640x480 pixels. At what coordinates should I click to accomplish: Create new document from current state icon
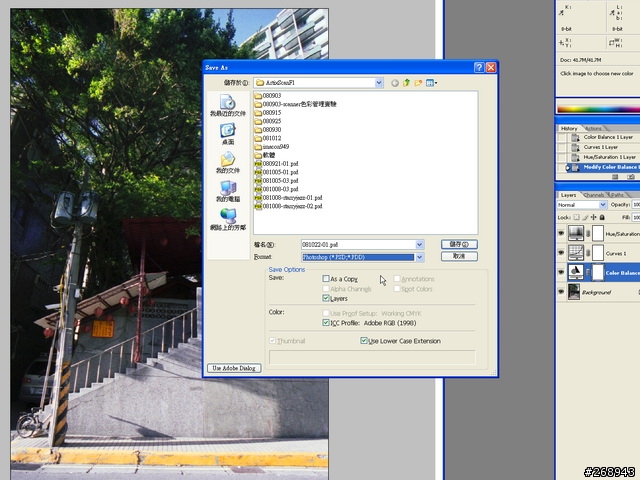tap(616, 177)
